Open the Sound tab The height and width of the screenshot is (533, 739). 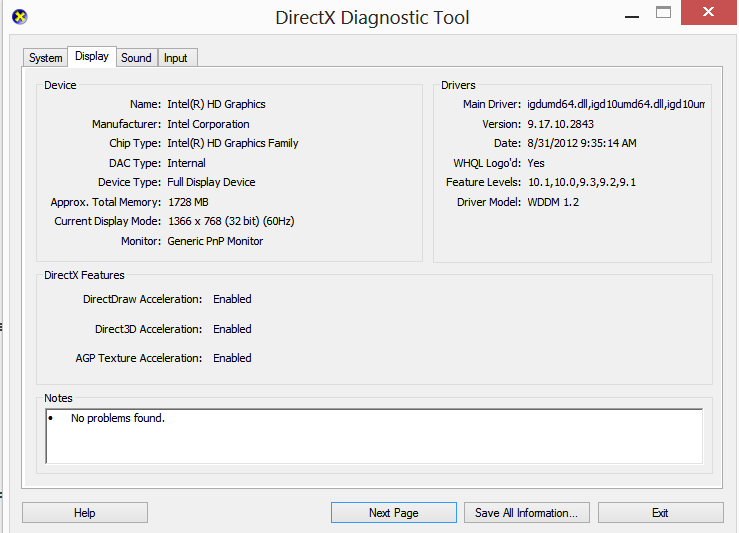(136, 57)
